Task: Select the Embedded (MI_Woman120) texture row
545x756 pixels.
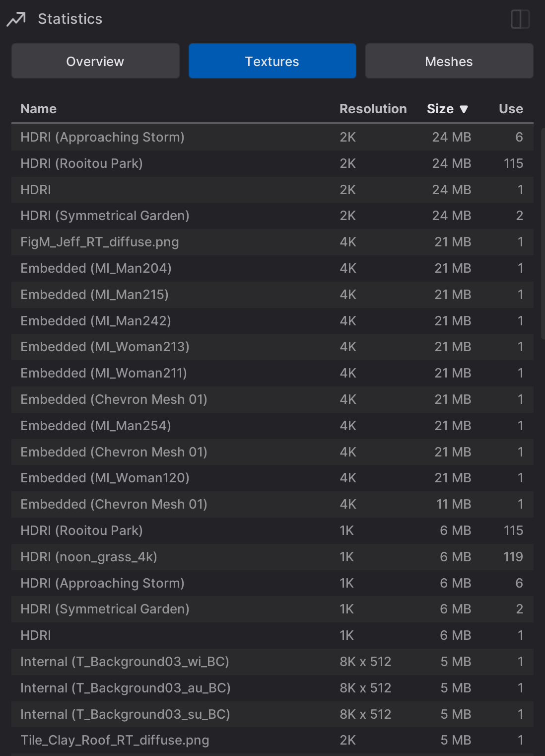Action: [x=105, y=478]
